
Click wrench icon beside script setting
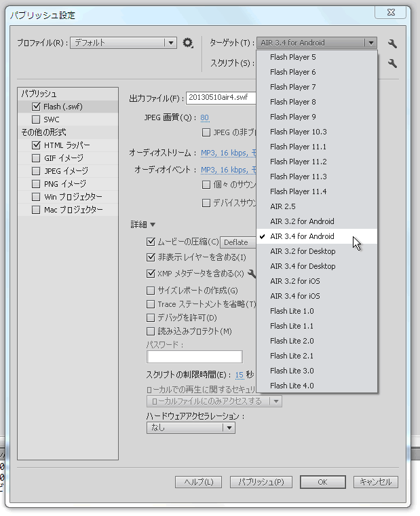[392, 63]
